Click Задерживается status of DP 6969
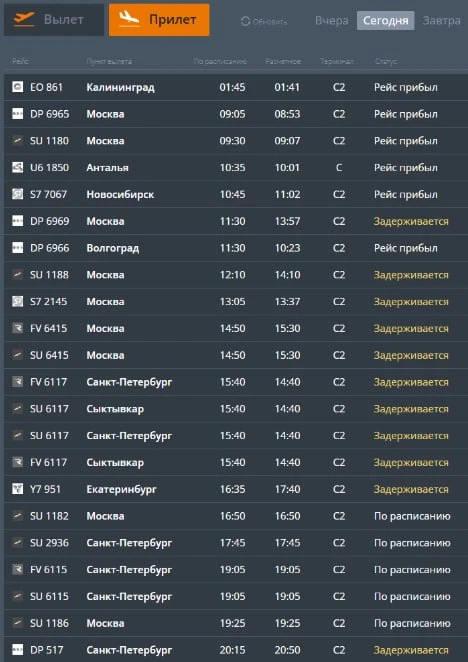The width and height of the screenshot is (468, 662). (411, 221)
